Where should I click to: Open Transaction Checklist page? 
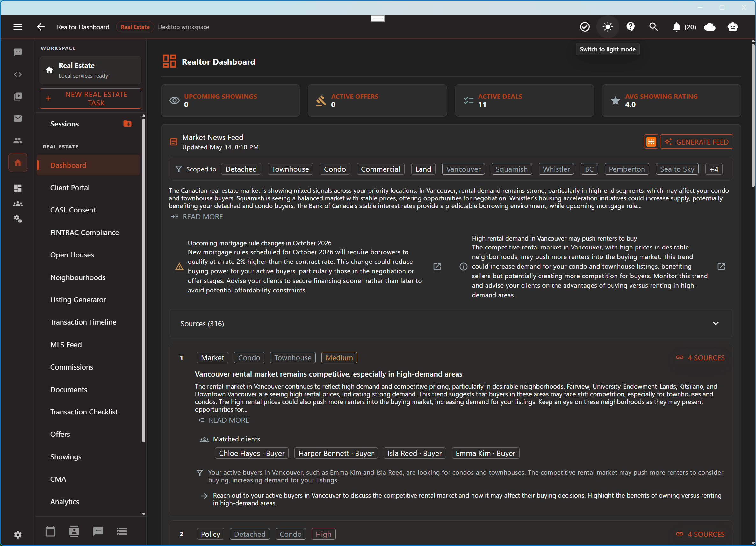coord(88,412)
